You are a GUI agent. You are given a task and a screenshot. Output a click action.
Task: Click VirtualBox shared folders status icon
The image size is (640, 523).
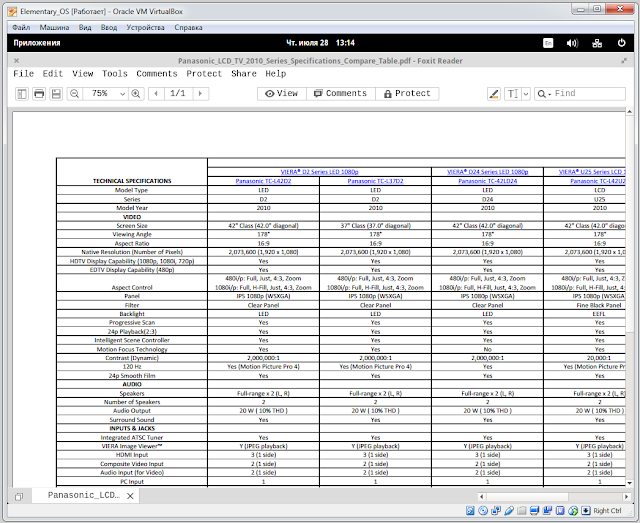click(x=522, y=511)
